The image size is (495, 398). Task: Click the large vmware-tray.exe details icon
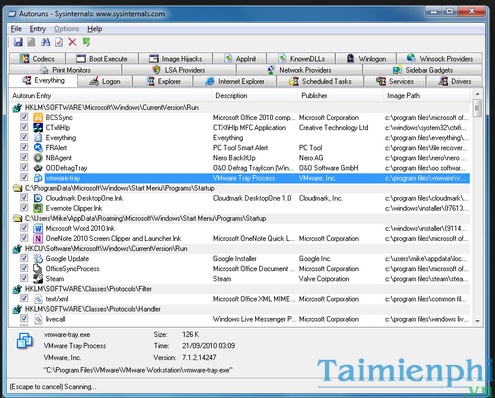coord(25,341)
